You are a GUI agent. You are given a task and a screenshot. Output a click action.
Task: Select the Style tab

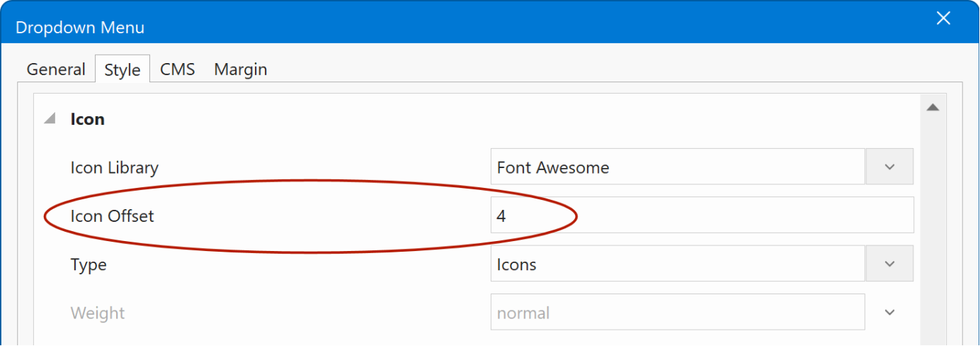122,70
